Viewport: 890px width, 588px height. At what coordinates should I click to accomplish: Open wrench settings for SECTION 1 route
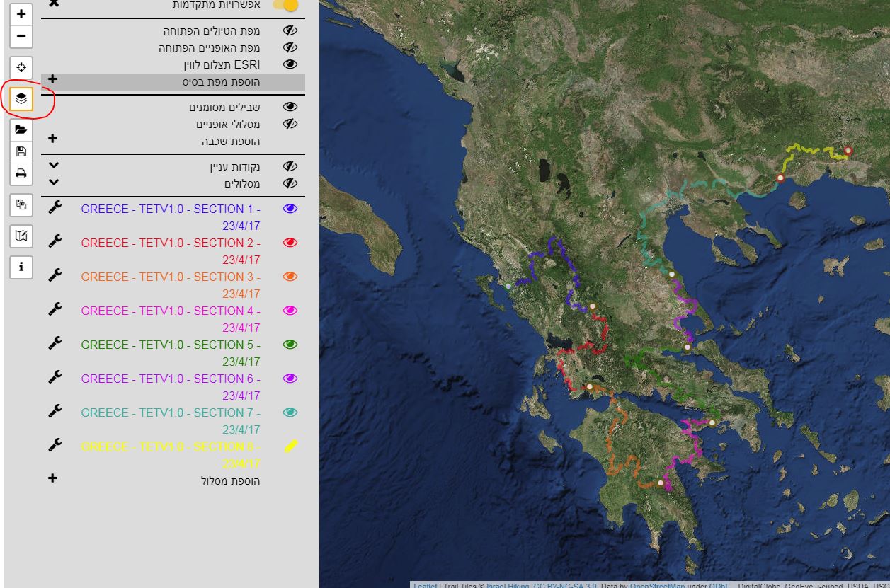(55, 207)
